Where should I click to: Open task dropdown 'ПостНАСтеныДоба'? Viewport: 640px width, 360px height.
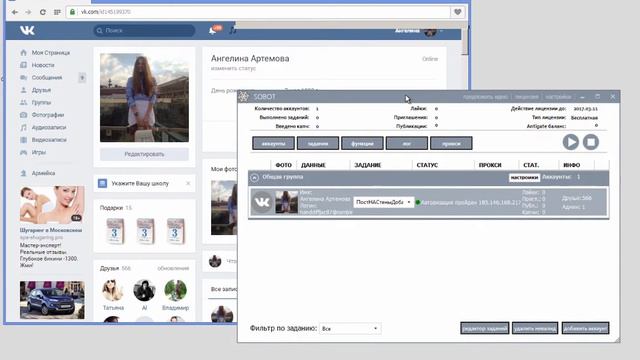383,202
